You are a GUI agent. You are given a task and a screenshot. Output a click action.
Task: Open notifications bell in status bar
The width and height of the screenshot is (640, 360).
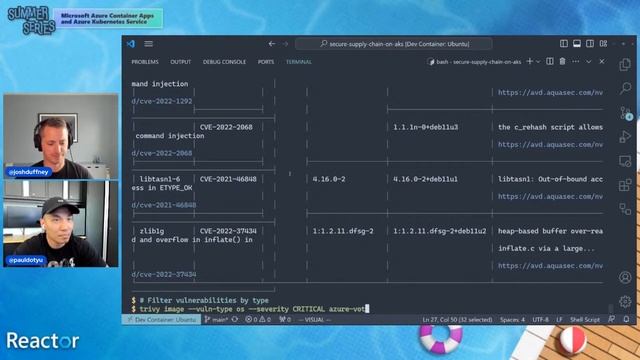[626, 320]
